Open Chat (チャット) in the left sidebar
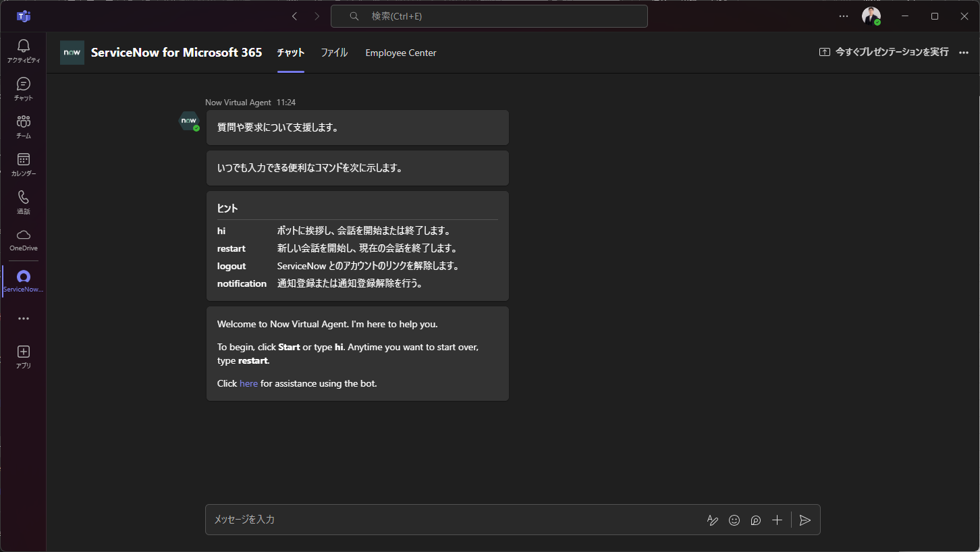Screen dimensions: 980x552 24,89
